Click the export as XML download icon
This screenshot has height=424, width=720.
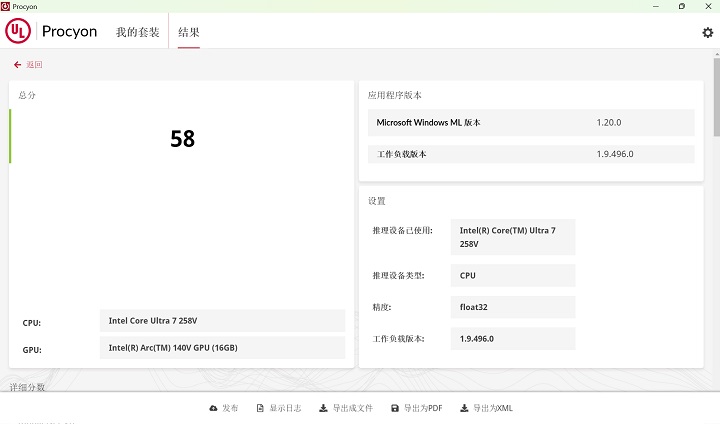[464, 408]
